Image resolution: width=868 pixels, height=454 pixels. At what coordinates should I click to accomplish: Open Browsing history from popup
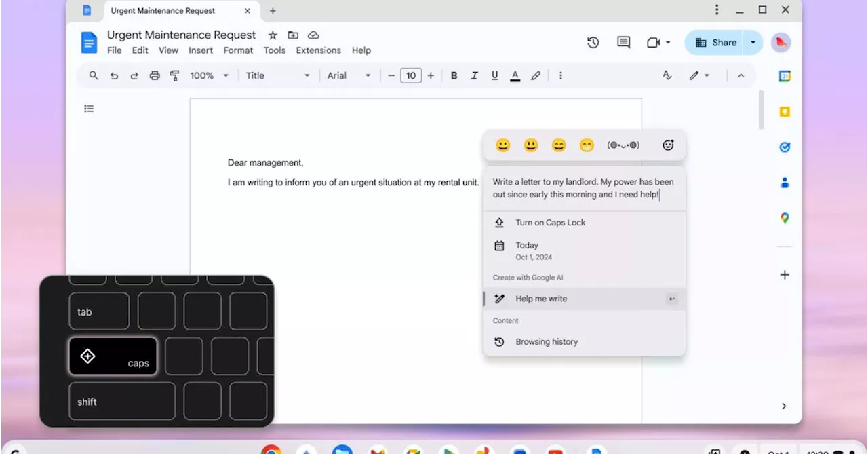tap(584, 342)
